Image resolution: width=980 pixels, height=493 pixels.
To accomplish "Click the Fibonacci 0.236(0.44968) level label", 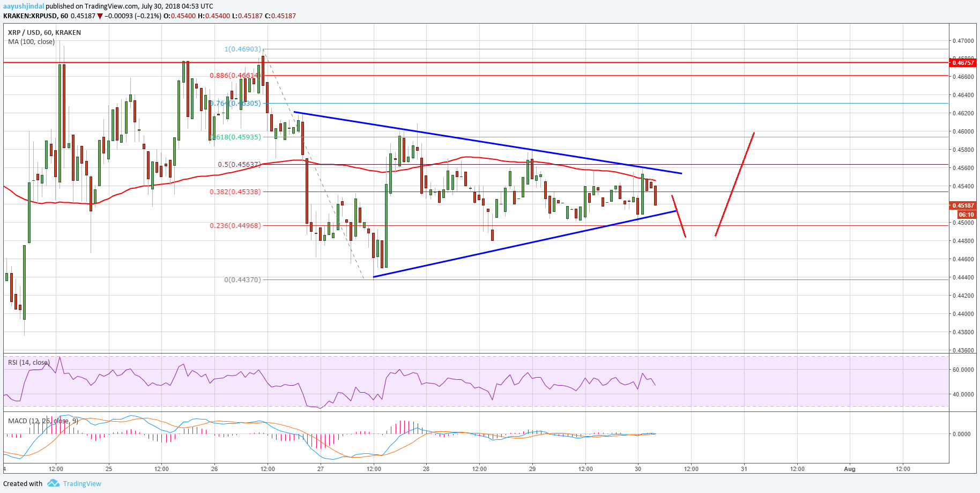I will tap(235, 225).
